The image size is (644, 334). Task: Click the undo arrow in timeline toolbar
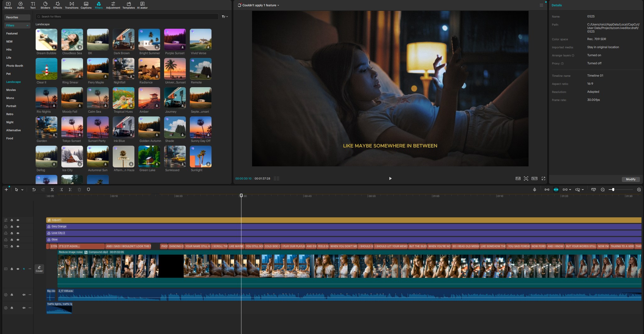click(x=34, y=190)
